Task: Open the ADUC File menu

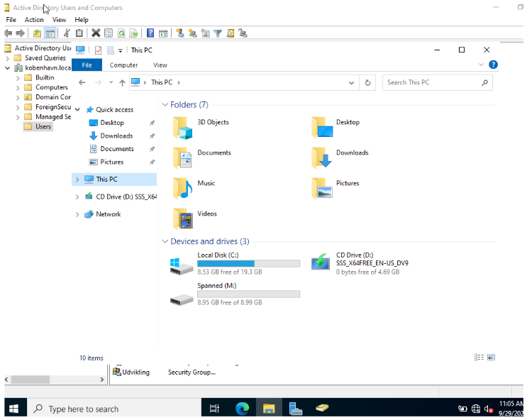Action: coord(11,19)
